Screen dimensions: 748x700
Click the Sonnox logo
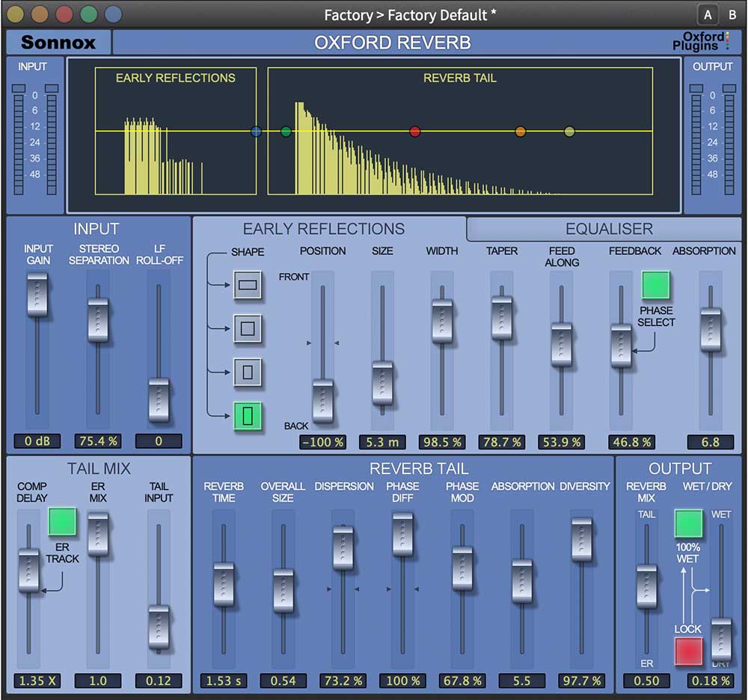click(x=58, y=43)
